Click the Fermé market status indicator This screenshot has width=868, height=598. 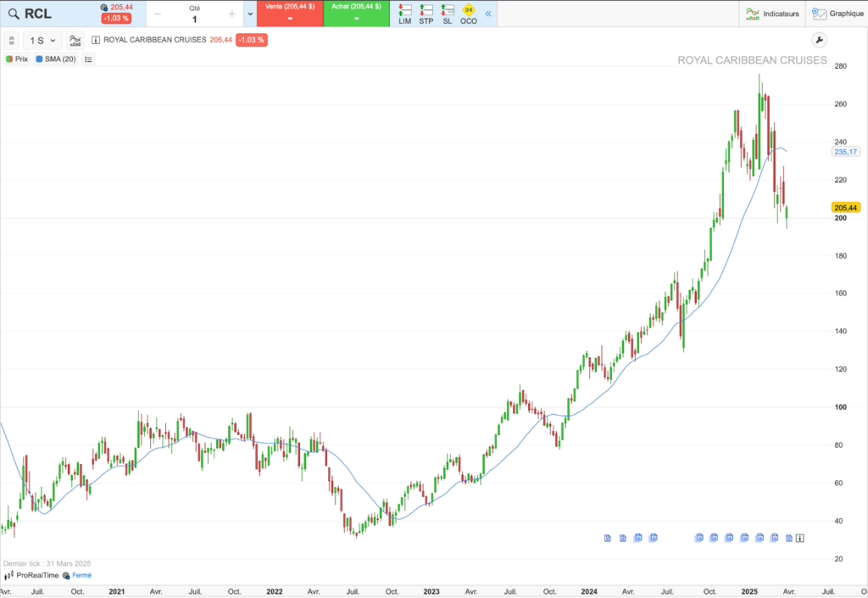click(x=77, y=575)
